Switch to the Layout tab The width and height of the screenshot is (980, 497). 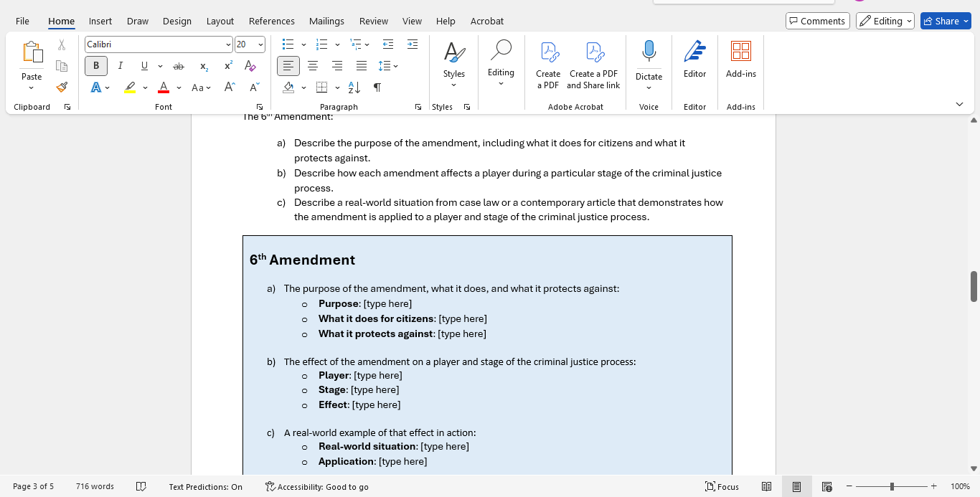click(220, 21)
